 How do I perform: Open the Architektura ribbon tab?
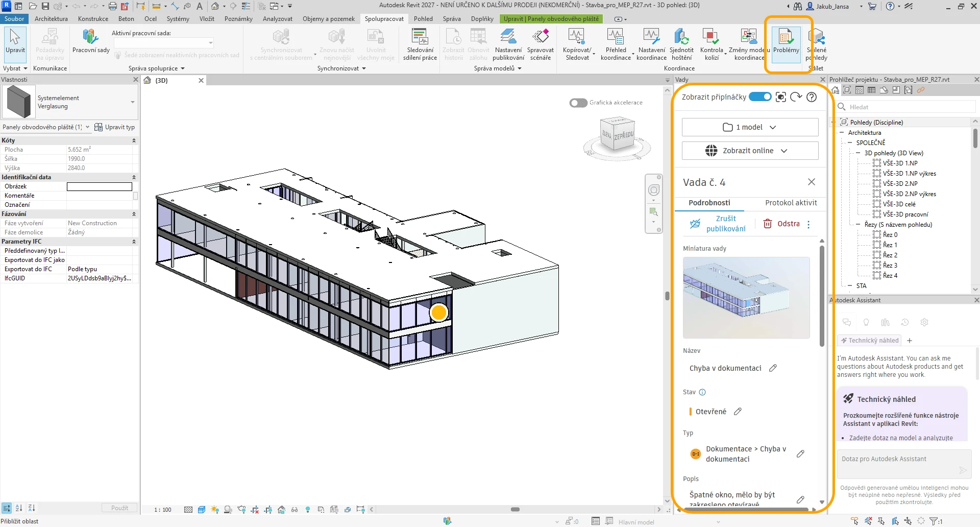(x=51, y=19)
